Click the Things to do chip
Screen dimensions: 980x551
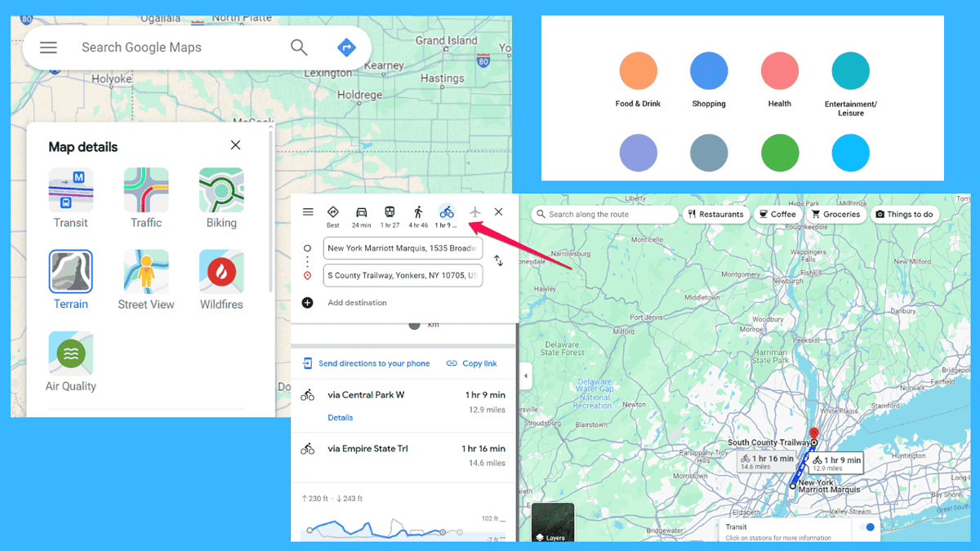point(904,215)
